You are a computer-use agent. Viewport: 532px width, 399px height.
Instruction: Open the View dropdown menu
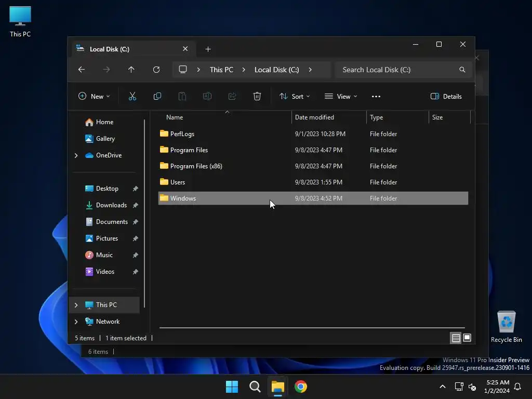341,96
